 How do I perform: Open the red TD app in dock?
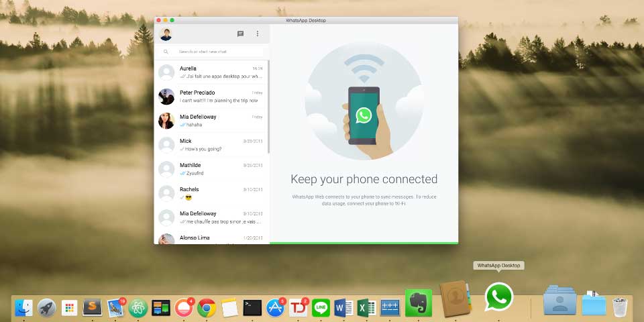[298, 307]
